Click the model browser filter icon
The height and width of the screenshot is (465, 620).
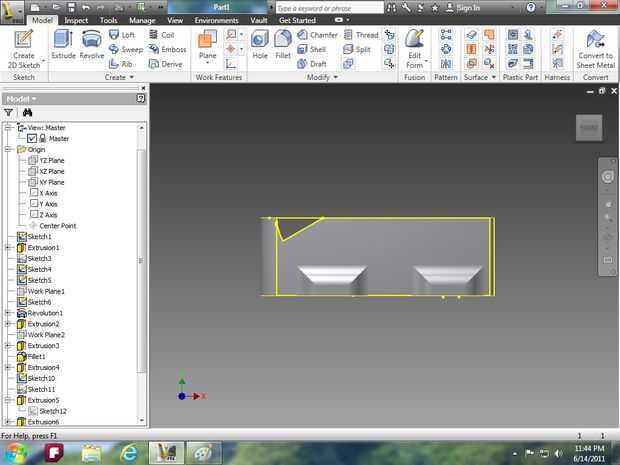point(9,113)
